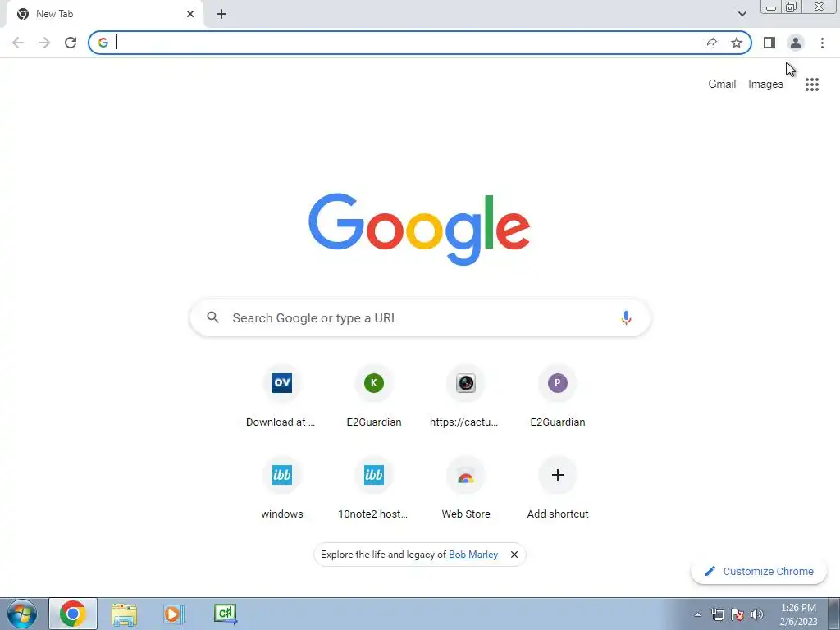
Task: Launch Windows Media Player from the taskbar
Action: [x=173, y=614]
